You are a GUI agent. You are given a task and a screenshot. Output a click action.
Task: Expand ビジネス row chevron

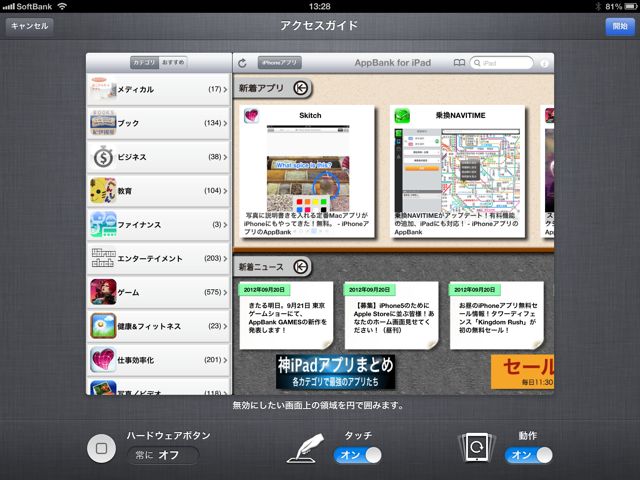tap(225, 157)
